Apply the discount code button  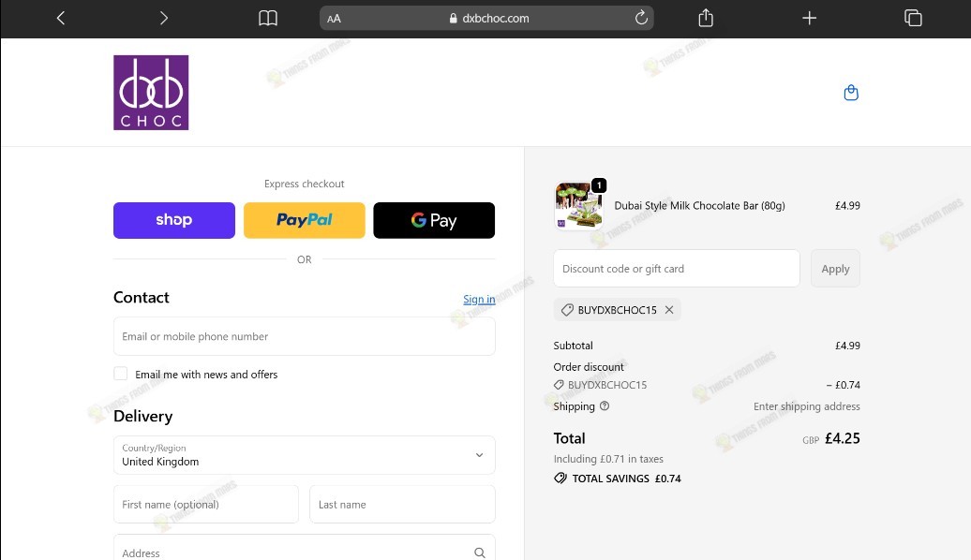coord(835,269)
